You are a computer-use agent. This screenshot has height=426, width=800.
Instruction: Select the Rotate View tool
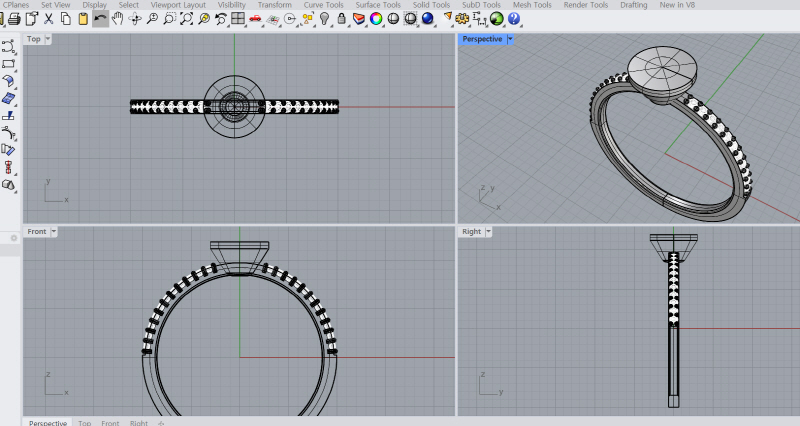click(x=135, y=19)
